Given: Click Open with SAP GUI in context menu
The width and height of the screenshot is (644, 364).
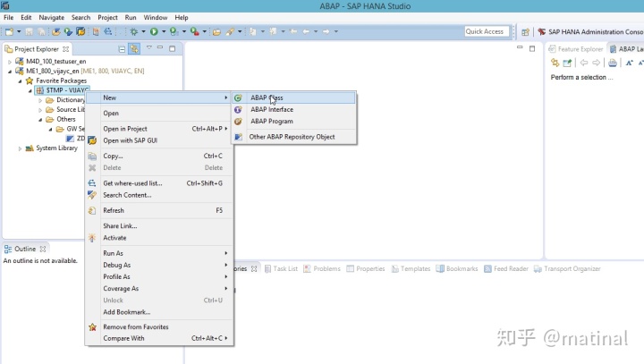Looking at the screenshot, I should click(159, 140).
